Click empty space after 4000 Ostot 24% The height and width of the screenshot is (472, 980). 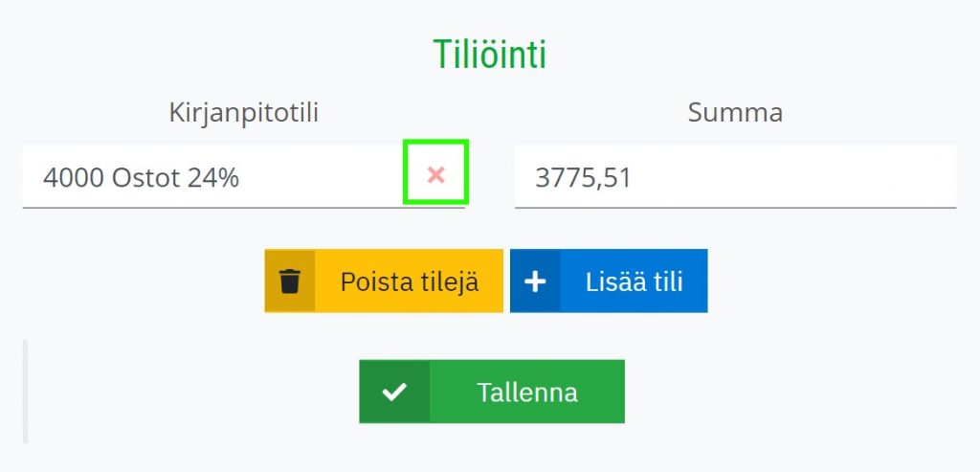pyautogui.click(x=319, y=177)
